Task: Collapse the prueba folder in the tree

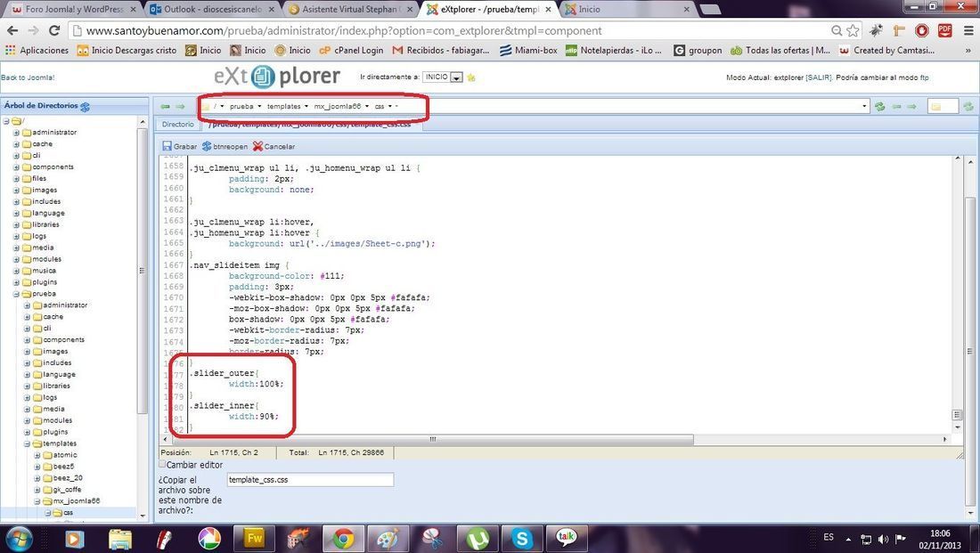Action: tap(17, 294)
